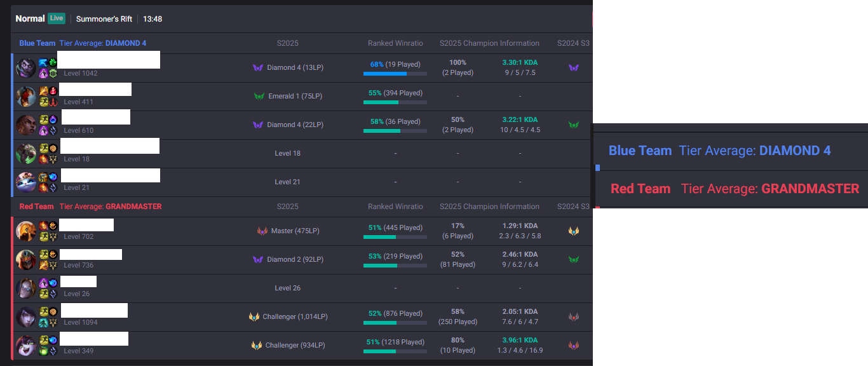The width and height of the screenshot is (868, 366).
Task: Click Tier Average: GRANDMASTER in the main table
Action: tap(111, 207)
